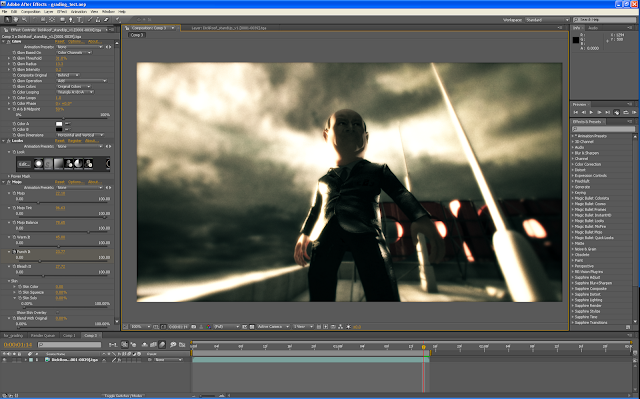
Task: Select the Brush tool in the toolbar
Action: [x=90, y=20]
